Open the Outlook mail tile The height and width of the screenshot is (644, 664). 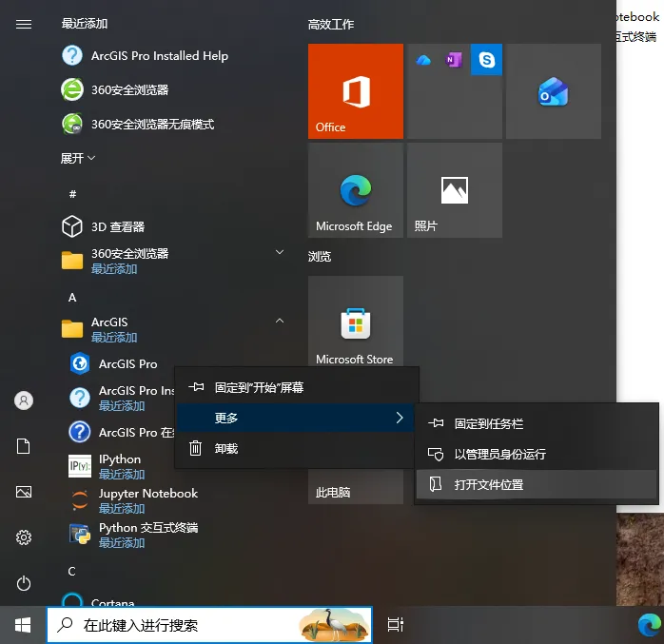(x=554, y=91)
